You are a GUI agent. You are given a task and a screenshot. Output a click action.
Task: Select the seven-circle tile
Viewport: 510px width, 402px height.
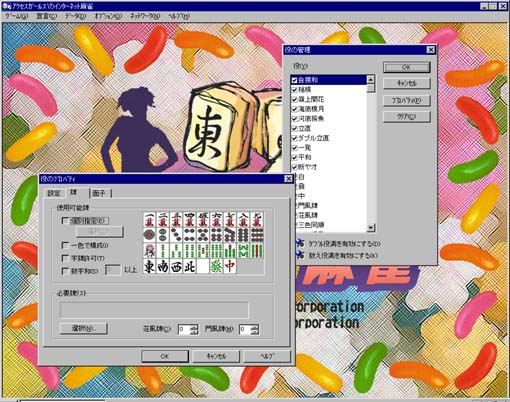pos(230,235)
